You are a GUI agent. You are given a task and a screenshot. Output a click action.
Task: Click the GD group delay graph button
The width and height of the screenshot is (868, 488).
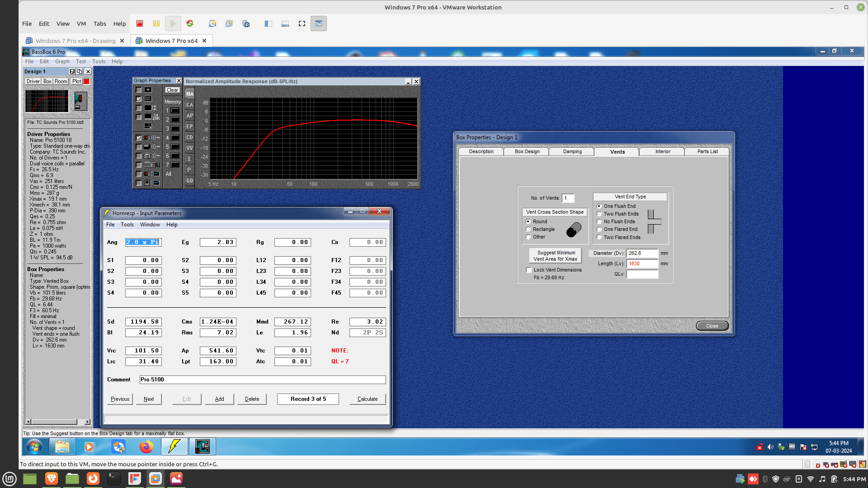189,181
